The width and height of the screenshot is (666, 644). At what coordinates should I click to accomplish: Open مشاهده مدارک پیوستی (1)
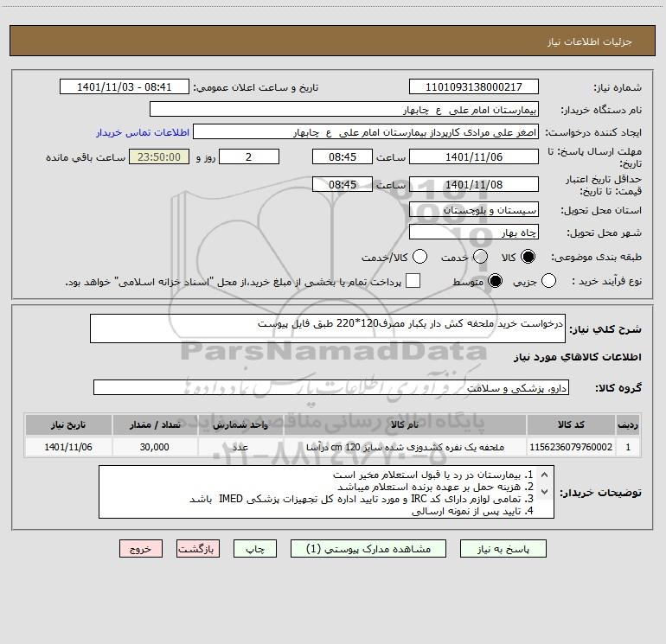pos(368,549)
